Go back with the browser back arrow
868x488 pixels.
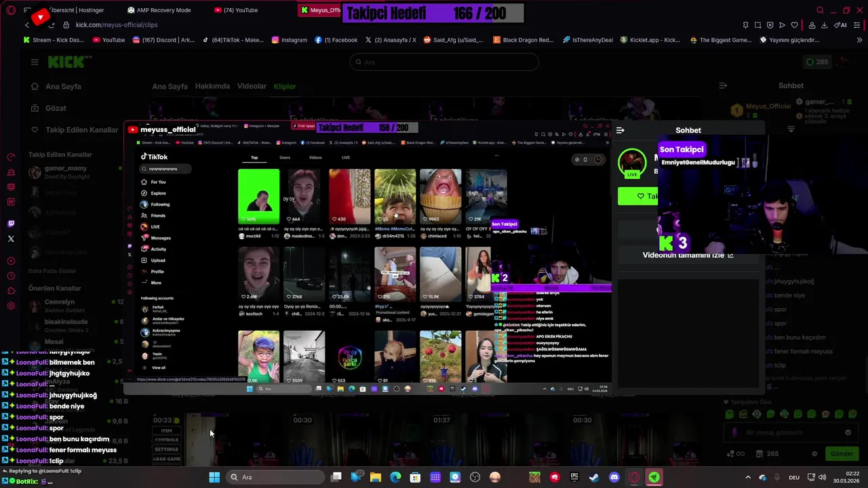27,25
